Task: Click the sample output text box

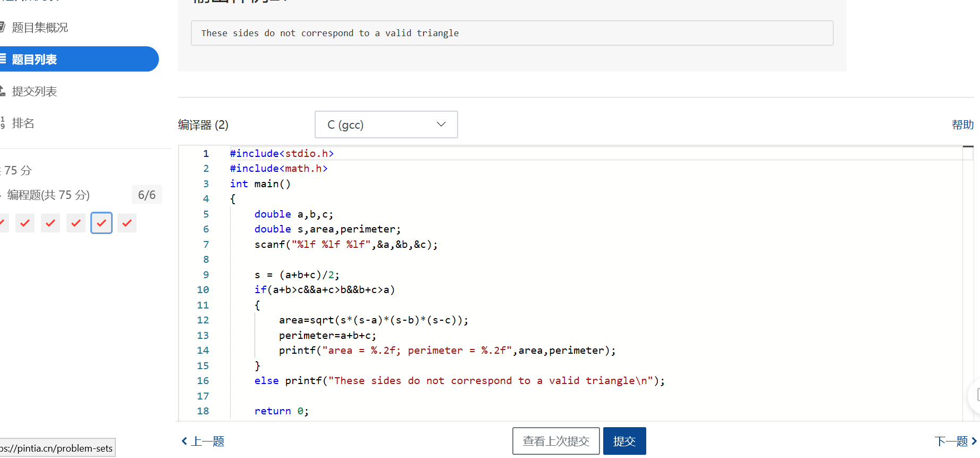Action: [512, 33]
